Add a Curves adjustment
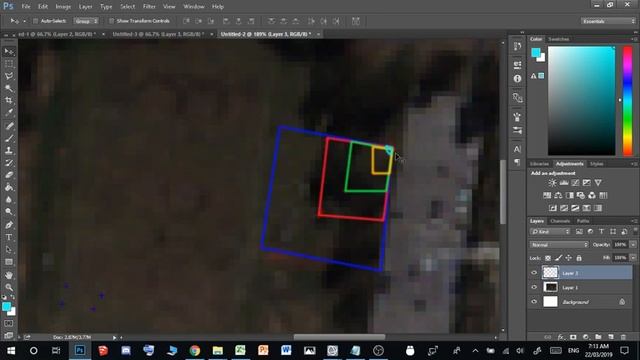640x360 pixels. click(x=575, y=183)
